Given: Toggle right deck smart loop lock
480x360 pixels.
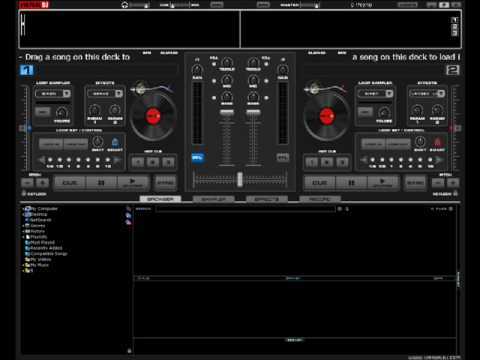Looking at the screenshot, I should pos(437,142).
